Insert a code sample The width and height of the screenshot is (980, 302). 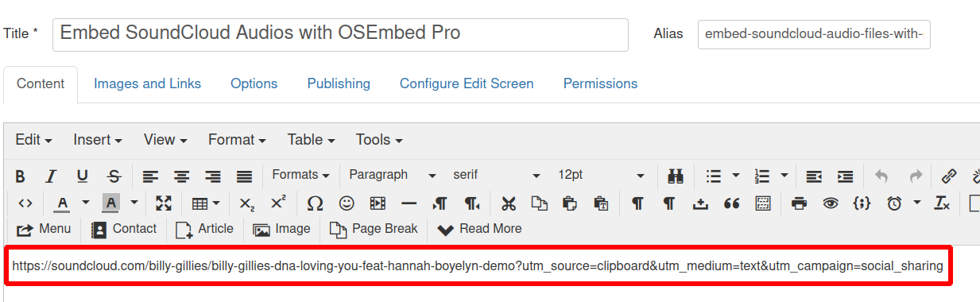tap(862, 203)
